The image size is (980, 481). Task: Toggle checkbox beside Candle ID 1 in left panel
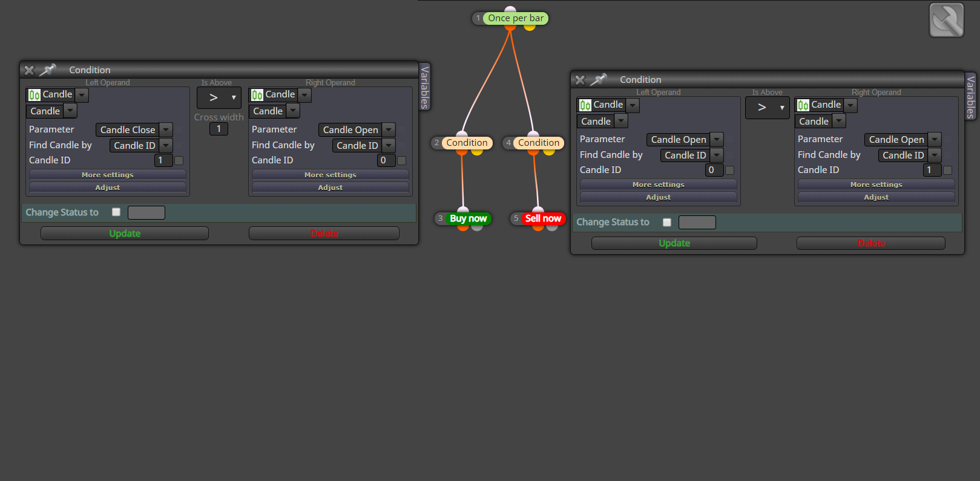click(179, 160)
